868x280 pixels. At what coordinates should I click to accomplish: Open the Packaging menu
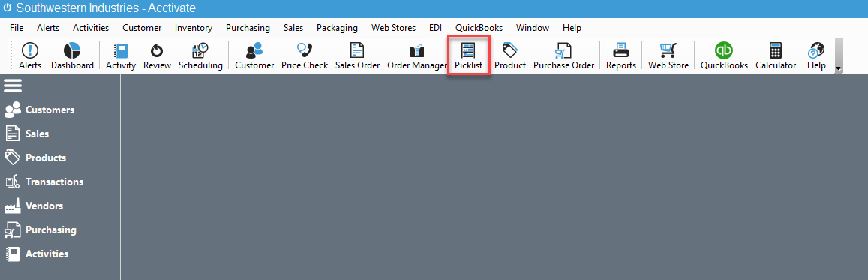coord(337,28)
